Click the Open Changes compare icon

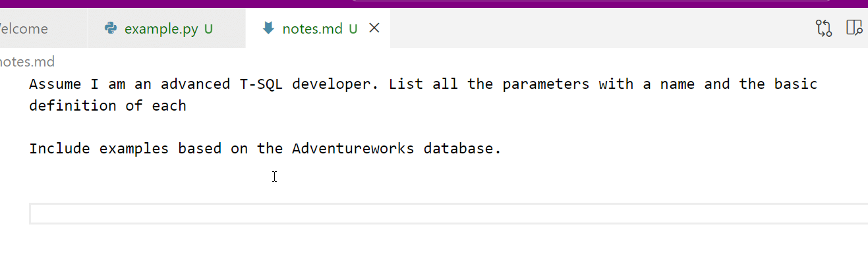(x=824, y=28)
